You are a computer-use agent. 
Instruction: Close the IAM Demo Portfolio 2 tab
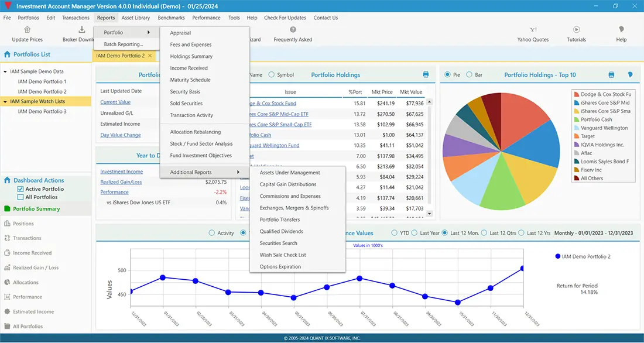click(150, 56)
